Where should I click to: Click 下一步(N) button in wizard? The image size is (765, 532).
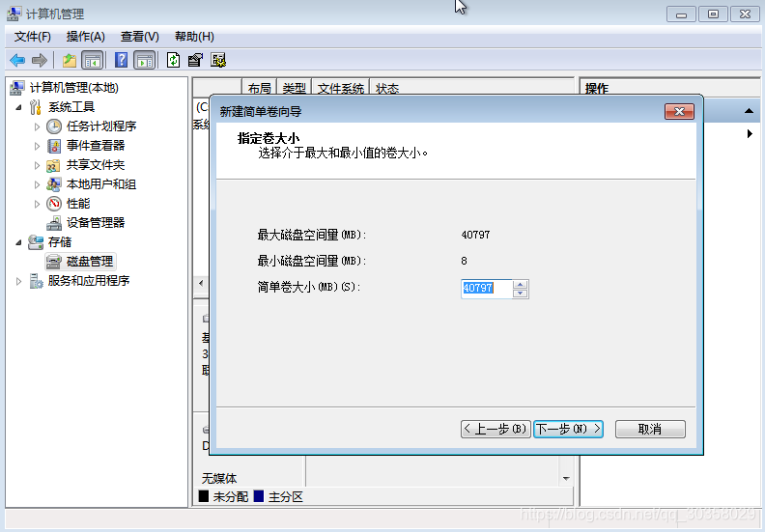568,429
